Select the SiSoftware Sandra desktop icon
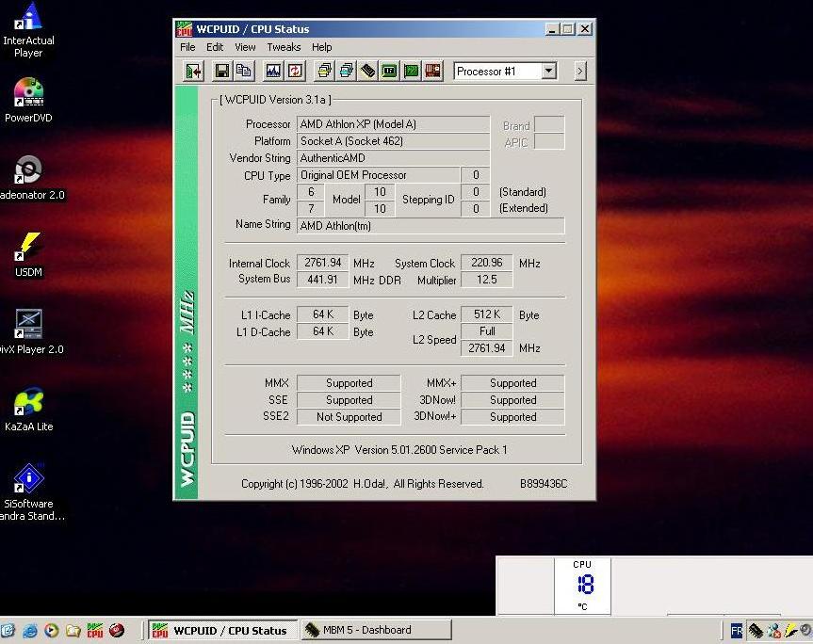This screenshot has width=813, height=644. point(29,492)
